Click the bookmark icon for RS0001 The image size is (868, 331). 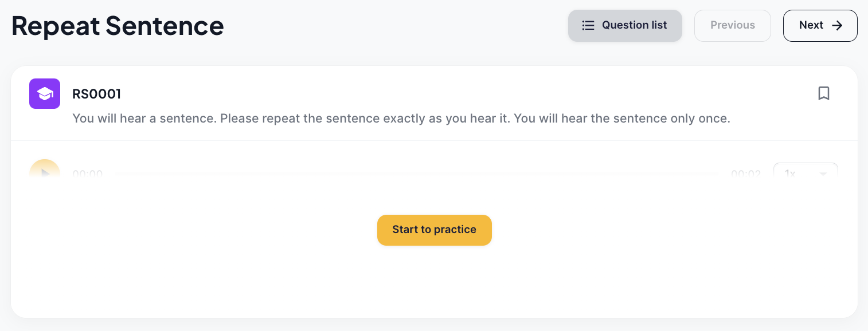(x=824, y=93)
